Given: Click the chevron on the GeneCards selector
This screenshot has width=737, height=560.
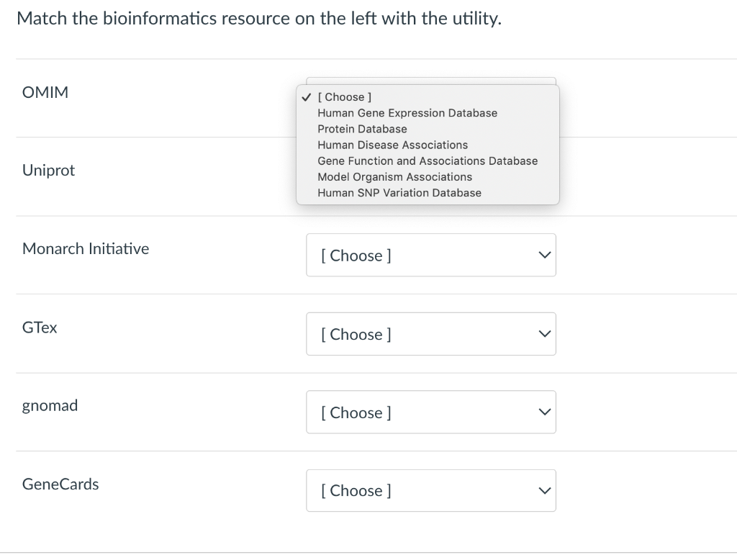Looking at the screenshot, I should 543,490.
